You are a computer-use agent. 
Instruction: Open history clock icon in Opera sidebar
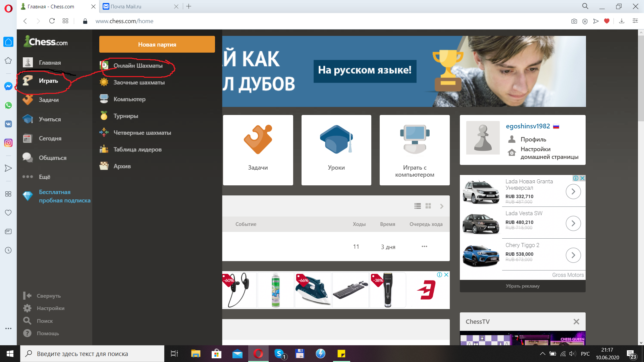[8, 250]
